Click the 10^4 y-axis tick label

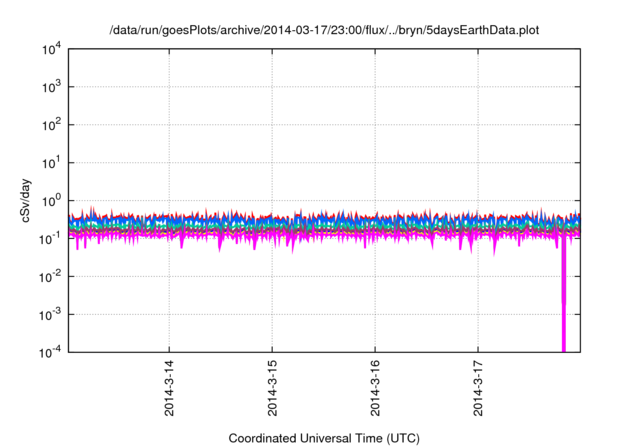coord(51,49)
